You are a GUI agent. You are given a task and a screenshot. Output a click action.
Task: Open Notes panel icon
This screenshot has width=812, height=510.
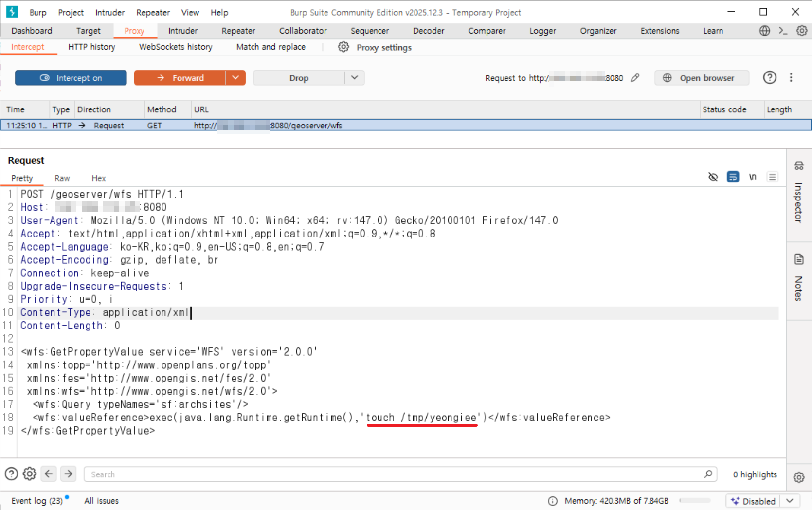pyautogui.click(x=799, y=259)
